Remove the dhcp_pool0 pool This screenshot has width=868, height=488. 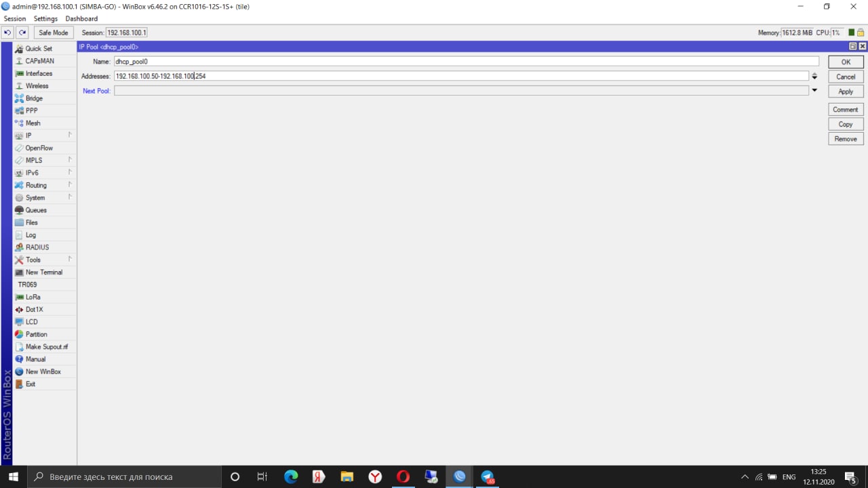[846, 139]
